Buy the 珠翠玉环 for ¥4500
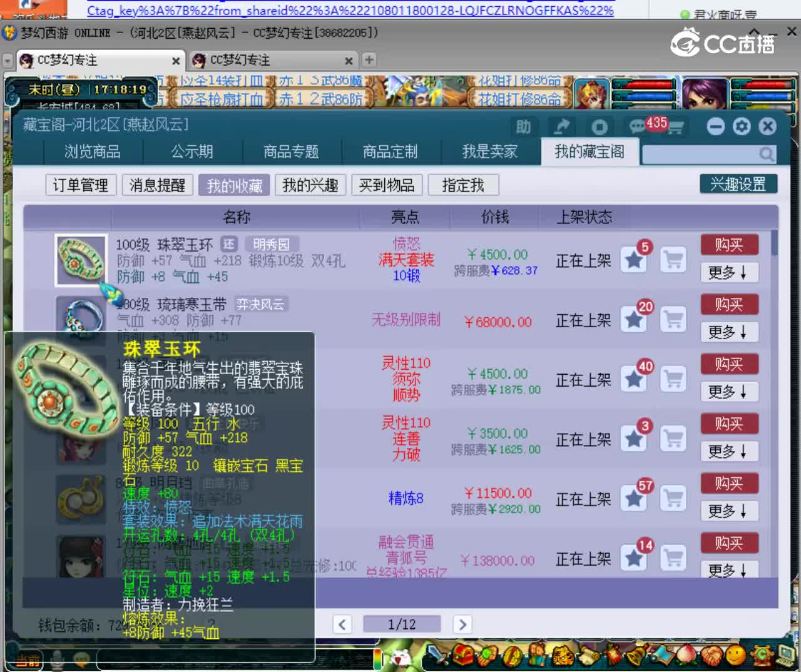 click(x=729, y=245)
